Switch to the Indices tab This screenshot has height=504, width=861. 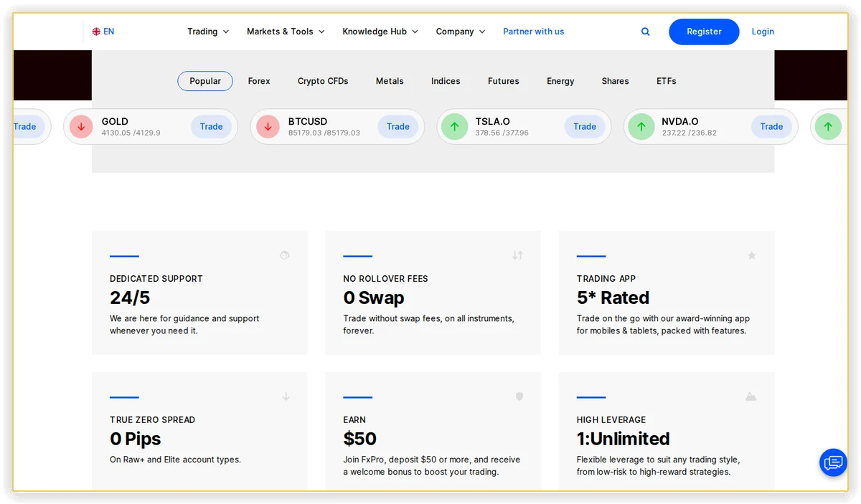(x=446, y=81)
